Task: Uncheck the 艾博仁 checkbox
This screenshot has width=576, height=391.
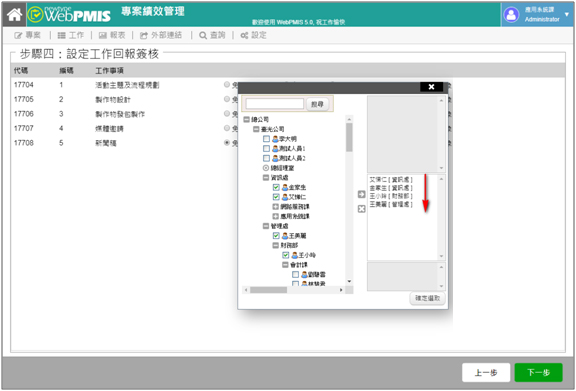Action: tap(276, 197)
